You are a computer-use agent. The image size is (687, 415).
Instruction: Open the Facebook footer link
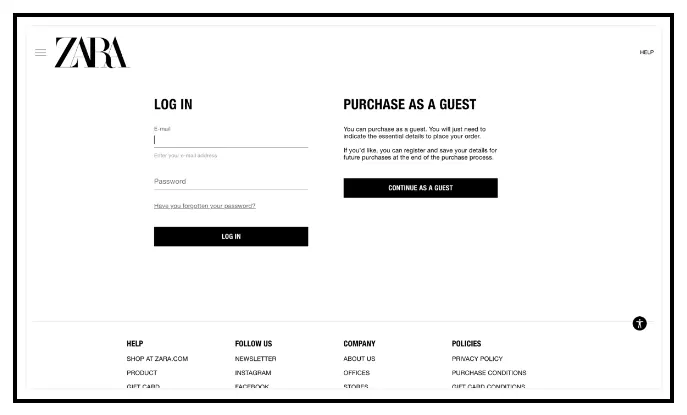tap(252, 386)
